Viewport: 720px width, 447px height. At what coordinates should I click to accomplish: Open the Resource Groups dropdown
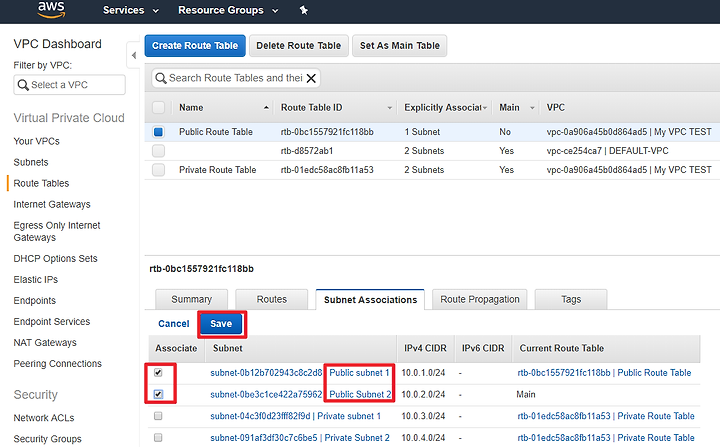coord(228,10)
